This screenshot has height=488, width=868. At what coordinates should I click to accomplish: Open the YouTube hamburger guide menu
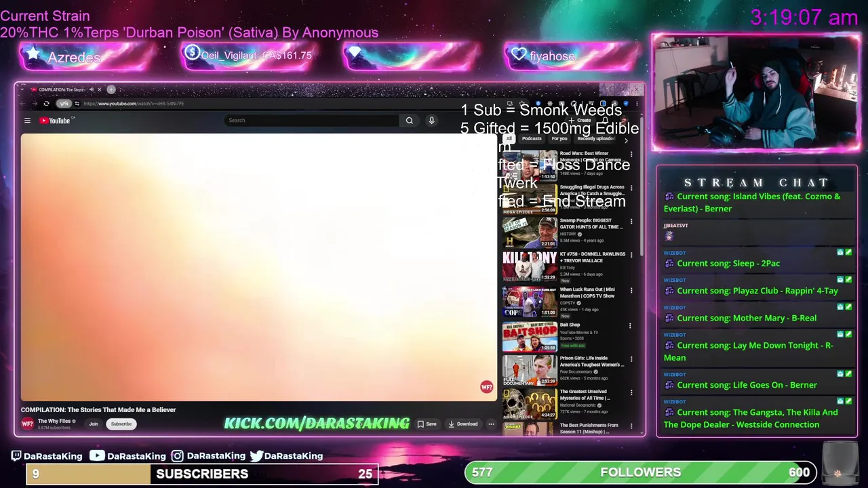pos(27,121)
